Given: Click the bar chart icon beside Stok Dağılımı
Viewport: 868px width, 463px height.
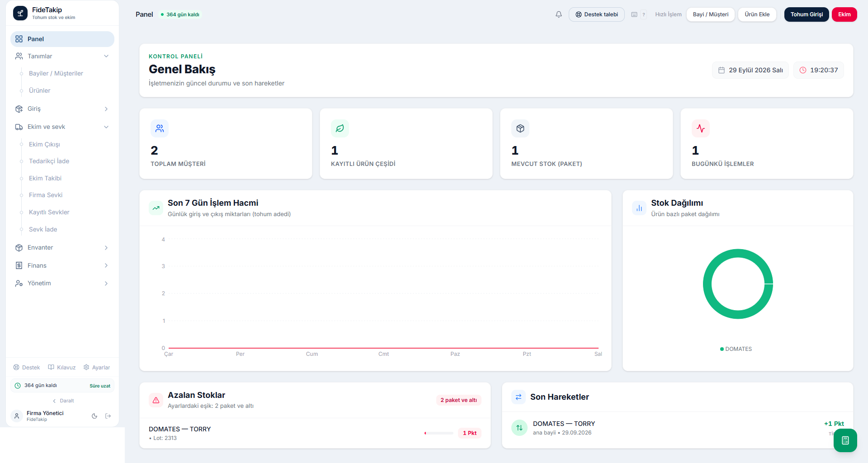Looking at the screenshot, I should click(639, 208).
